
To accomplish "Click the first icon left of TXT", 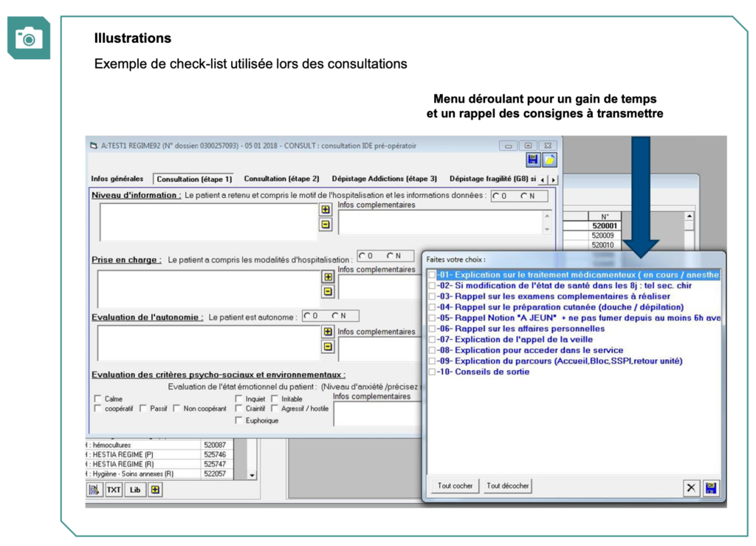I will click(x=94, y=490).
